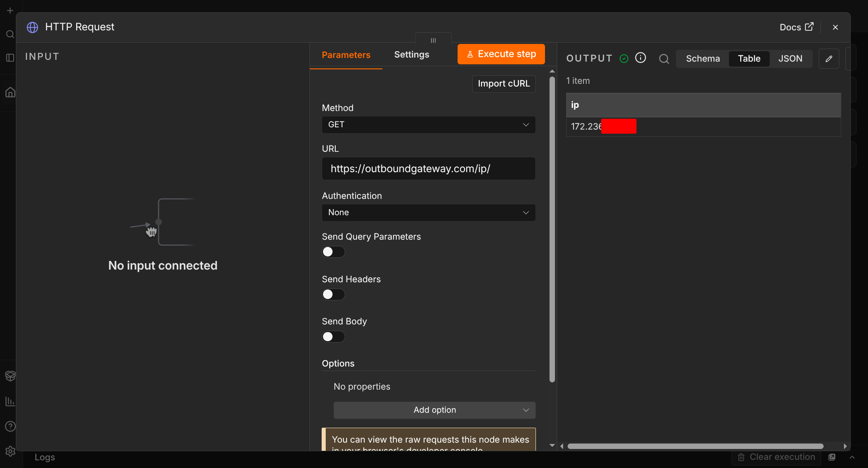Click the URL input field
The width and height of the screenshot is (868, 468).
tap(429, 169)
